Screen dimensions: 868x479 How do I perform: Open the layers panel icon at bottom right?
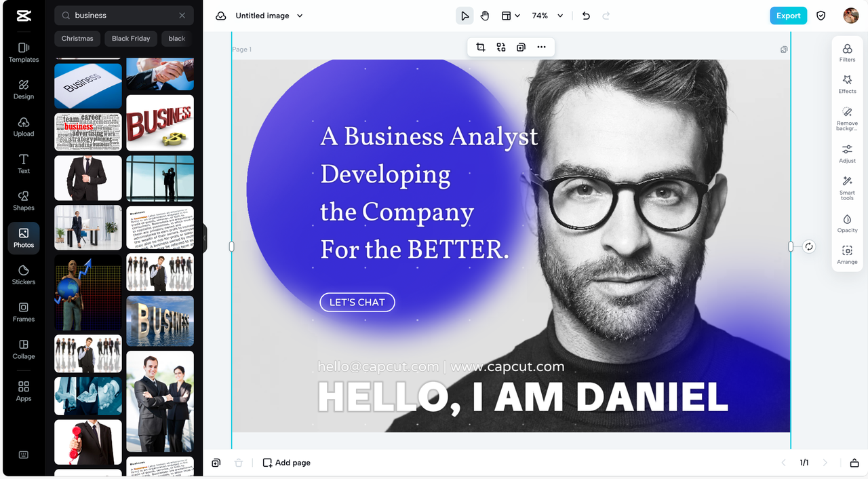coord(854,463)
